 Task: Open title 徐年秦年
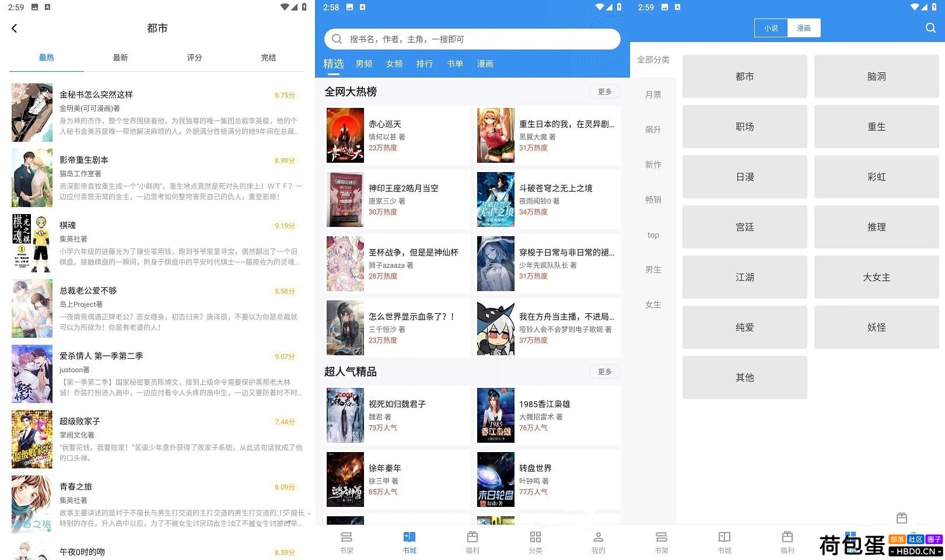pyautogui.click(x=385, y=468)
